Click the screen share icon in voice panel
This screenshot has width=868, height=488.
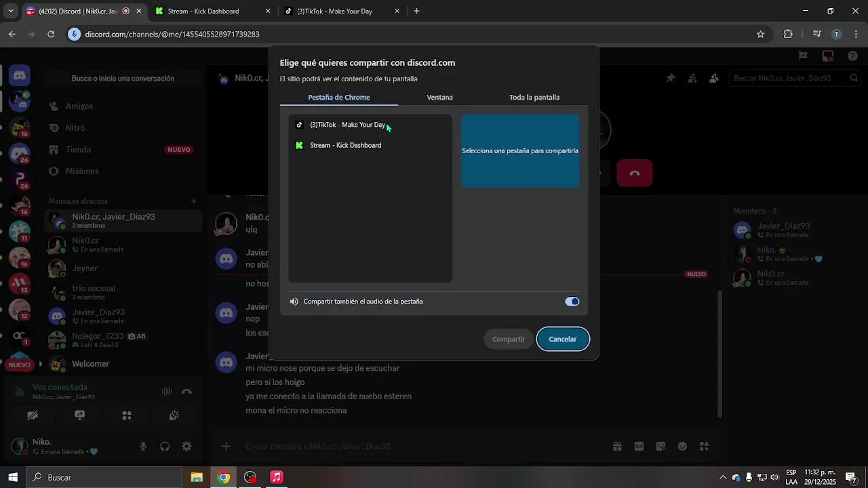pos(79,415)
